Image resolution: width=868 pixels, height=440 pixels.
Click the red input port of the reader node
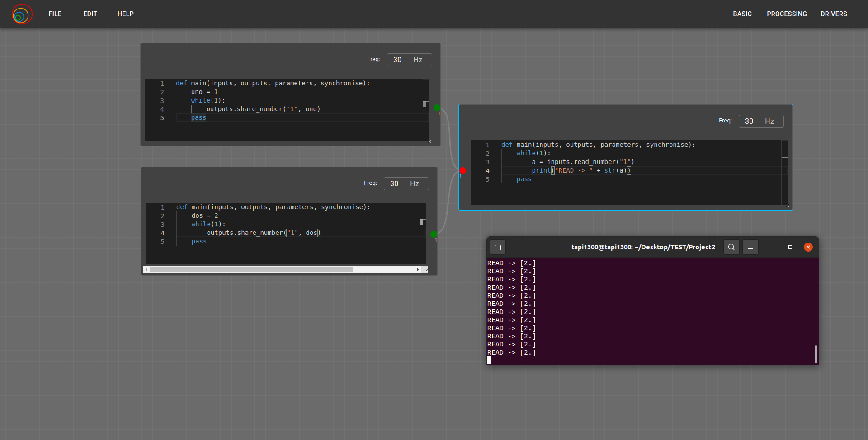[x=462, y=171]
